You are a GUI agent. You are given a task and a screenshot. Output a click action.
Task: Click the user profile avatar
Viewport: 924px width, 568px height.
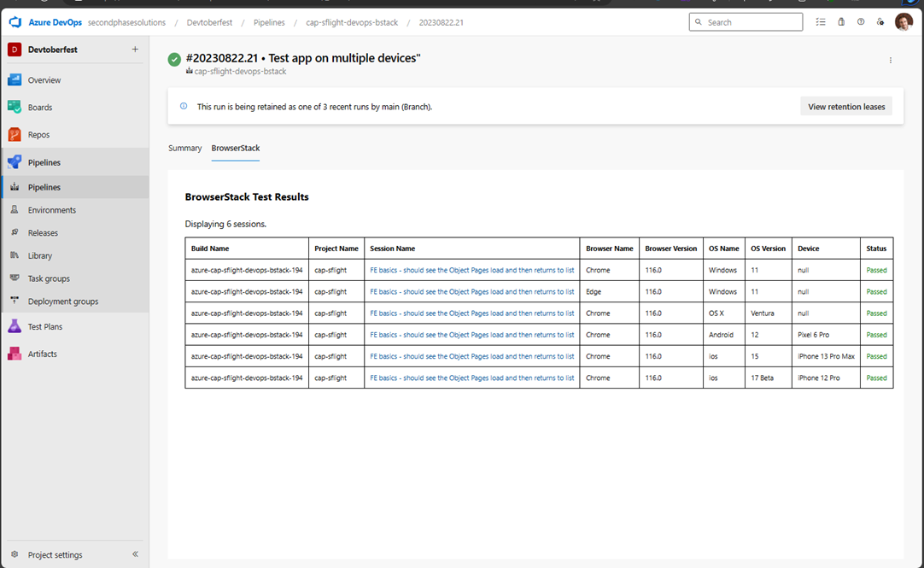(904, 22)
